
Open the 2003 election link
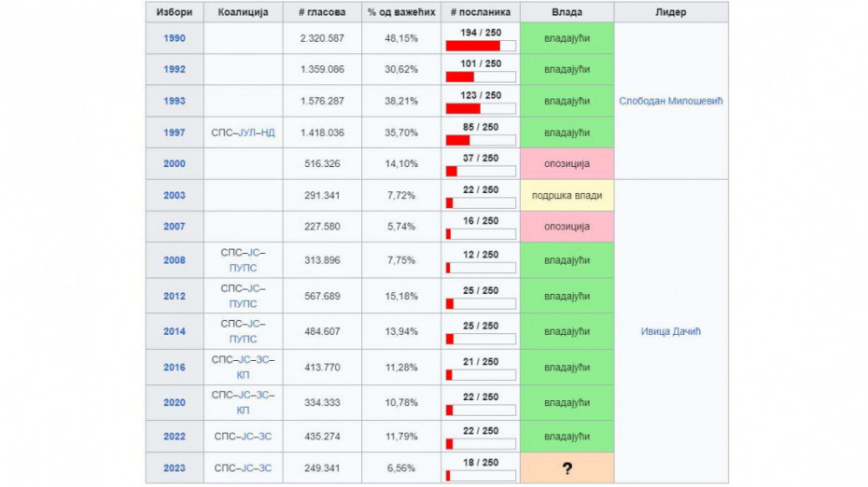pyautogui.click(x=175, y=195)
